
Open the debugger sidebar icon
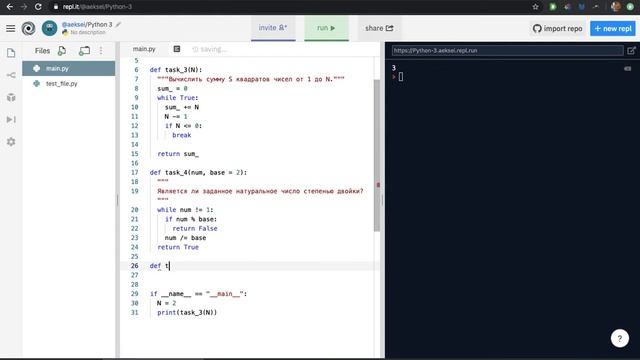click(11, 119)
